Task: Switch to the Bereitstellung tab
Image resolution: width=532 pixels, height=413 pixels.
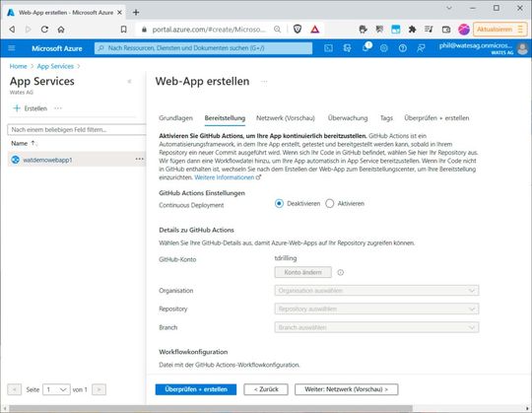Action: 225,118
